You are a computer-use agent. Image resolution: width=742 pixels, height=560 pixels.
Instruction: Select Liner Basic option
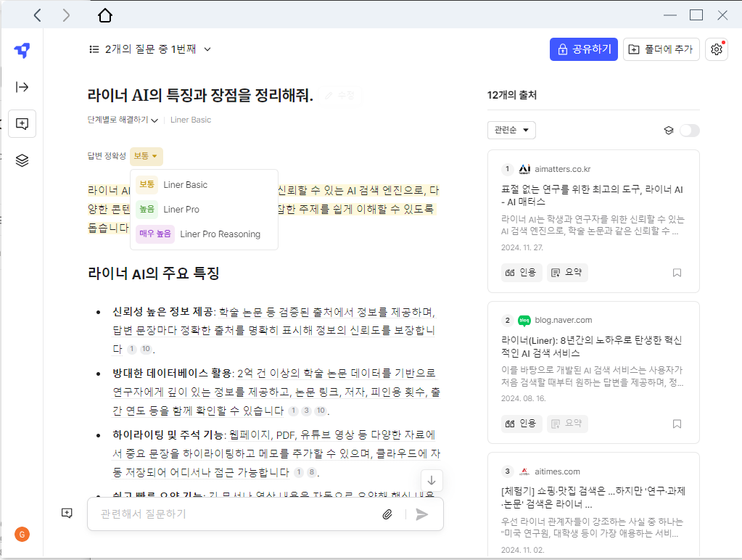[204, 185]
